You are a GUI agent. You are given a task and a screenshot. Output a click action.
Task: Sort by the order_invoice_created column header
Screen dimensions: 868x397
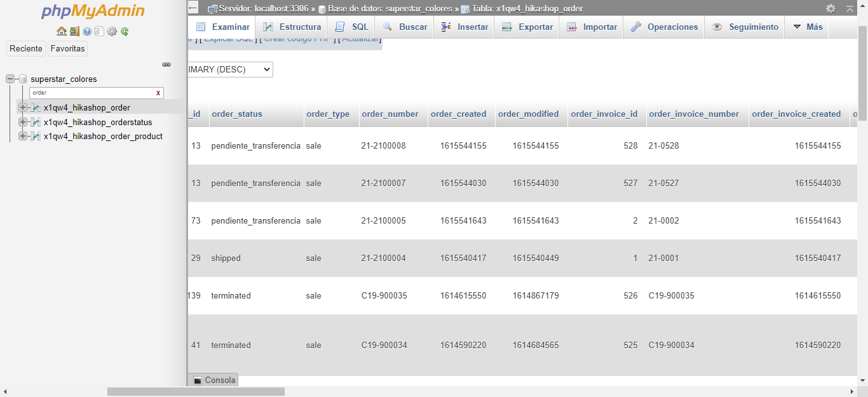[x=796, y=114]
